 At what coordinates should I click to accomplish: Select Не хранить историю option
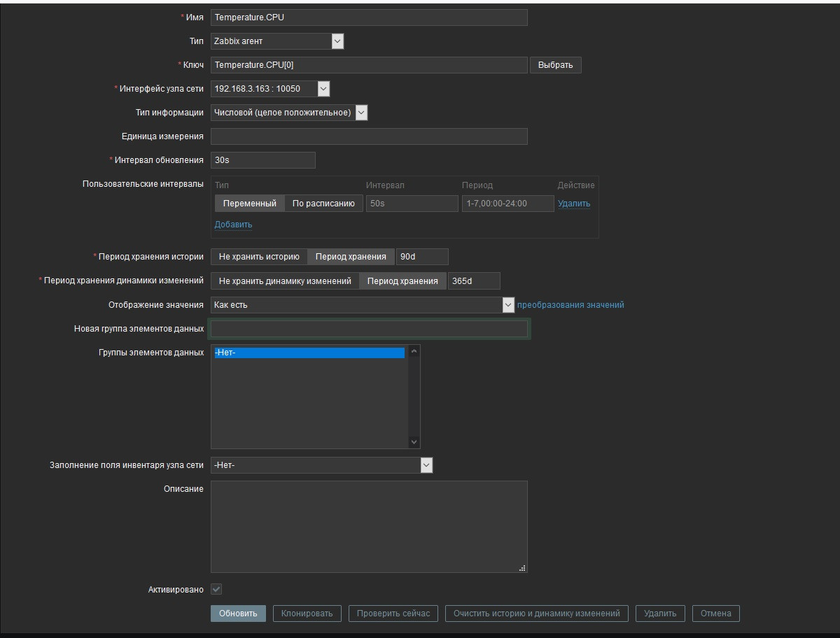click(259, 257)
